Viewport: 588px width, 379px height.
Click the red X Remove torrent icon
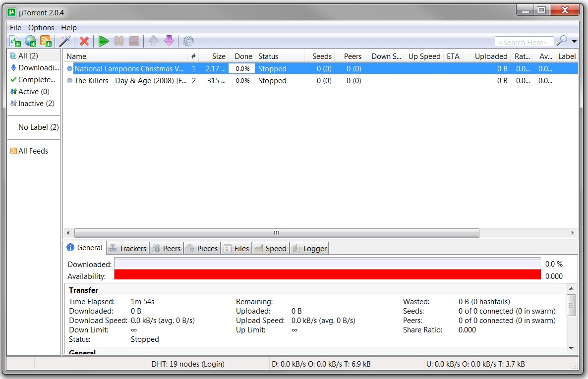(x=84, y=41)
